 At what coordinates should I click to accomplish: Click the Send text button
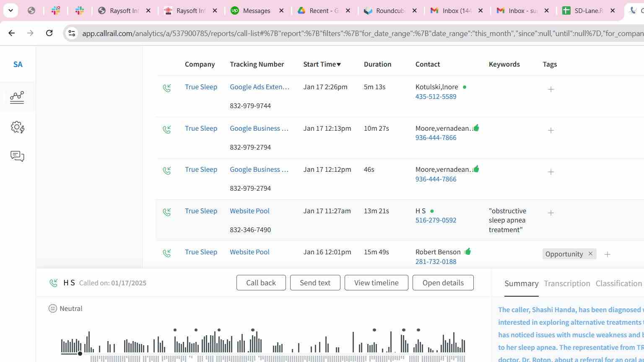coord(315,283)
